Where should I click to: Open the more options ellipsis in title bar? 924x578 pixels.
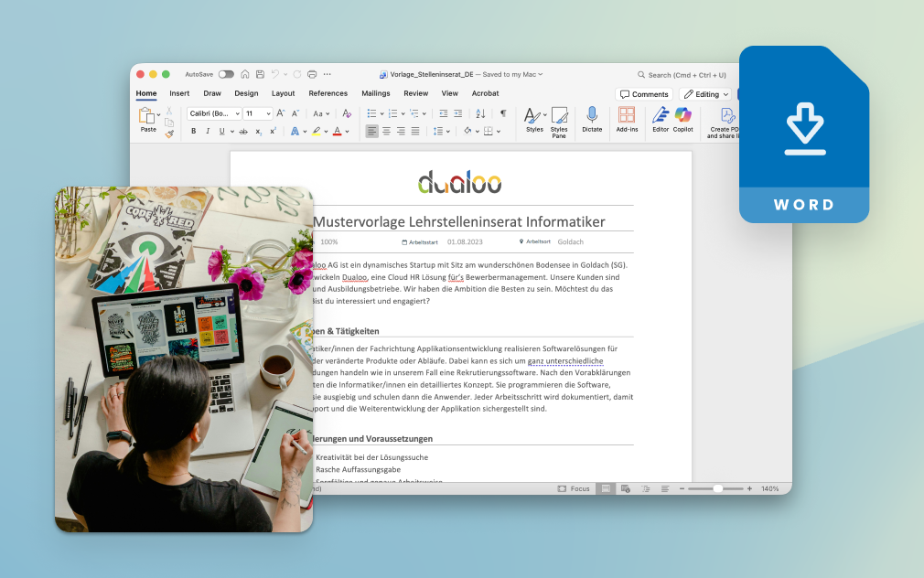(327, 74)
